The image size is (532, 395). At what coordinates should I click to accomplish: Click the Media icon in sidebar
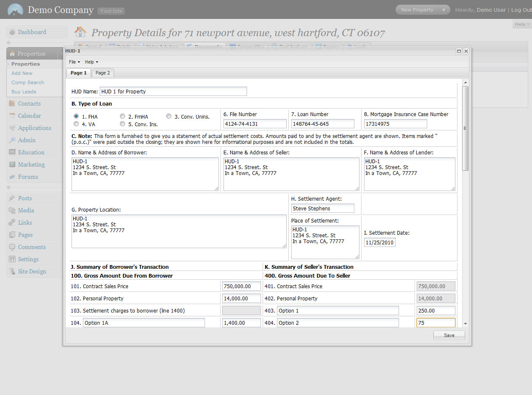[x=12, y=211]
